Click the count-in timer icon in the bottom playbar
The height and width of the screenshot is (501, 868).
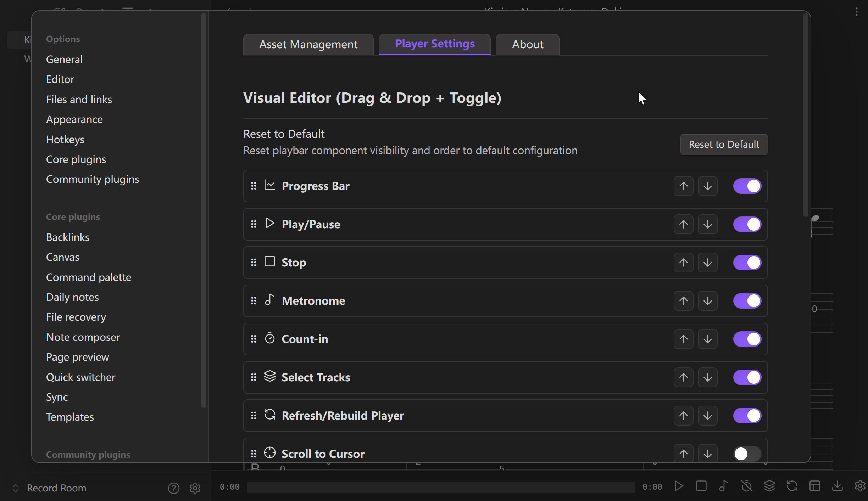tap(747, 486)
